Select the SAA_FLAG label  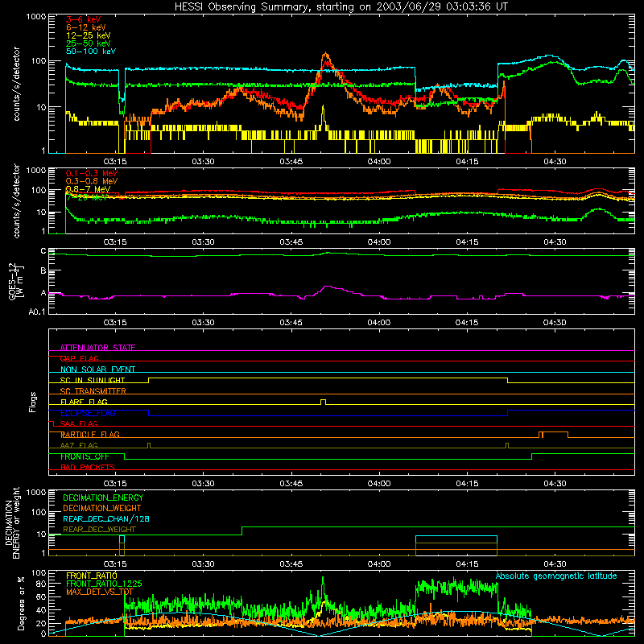79,423
